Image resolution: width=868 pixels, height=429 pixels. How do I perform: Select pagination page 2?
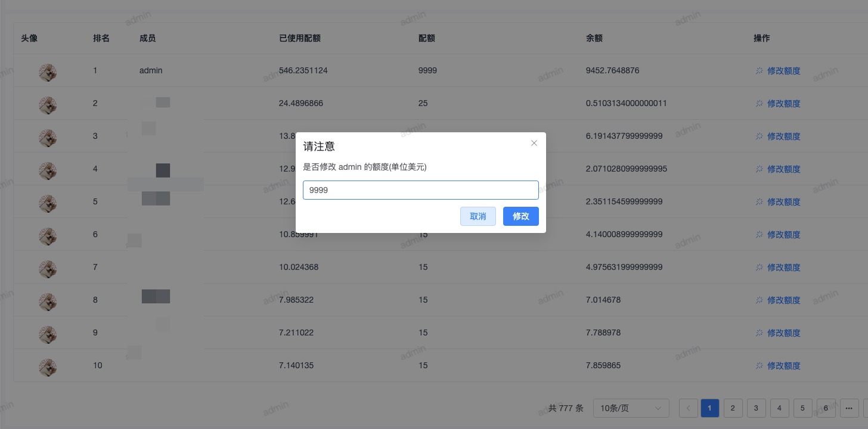pos(733,408)
